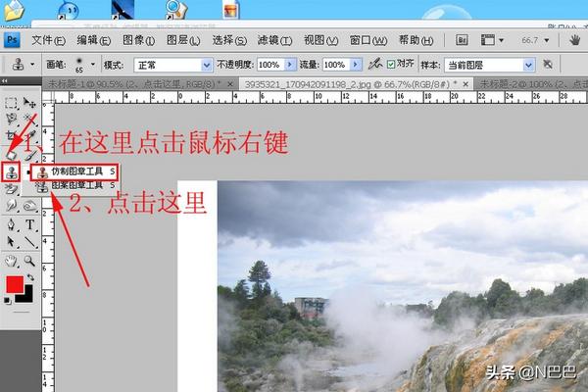Open the 帮助(H) menu
This screenshot has width=588, height=392.
coord(416,40)
